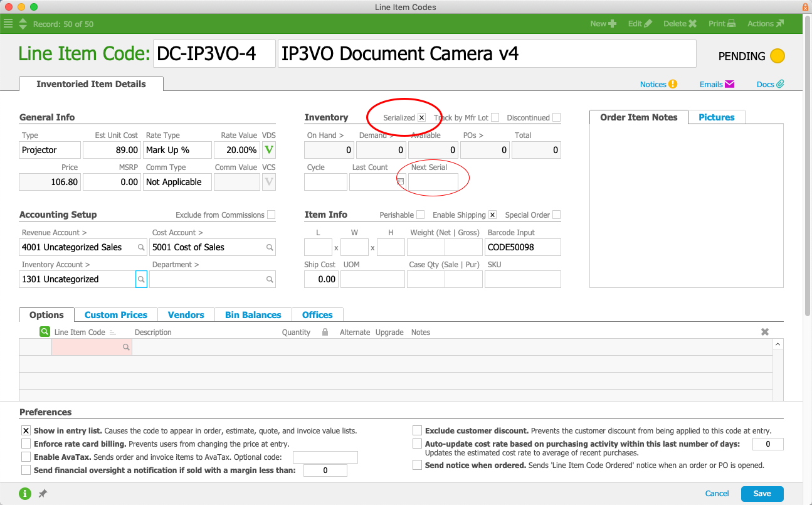Switch to the Bin Balances tab
The width and height of the screenshot is (812, 505).
pos(253,315)
